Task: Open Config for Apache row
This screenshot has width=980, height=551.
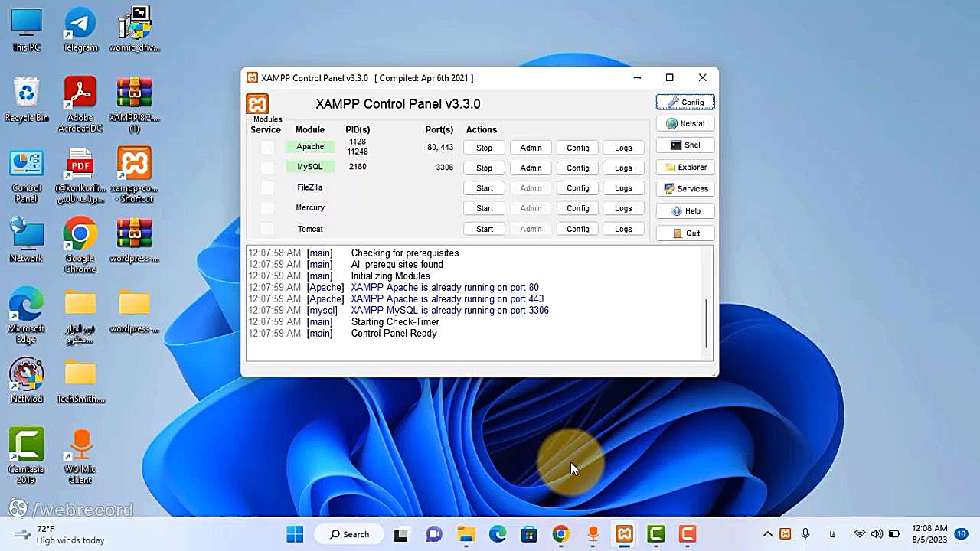Action: [x=578, y=148]
